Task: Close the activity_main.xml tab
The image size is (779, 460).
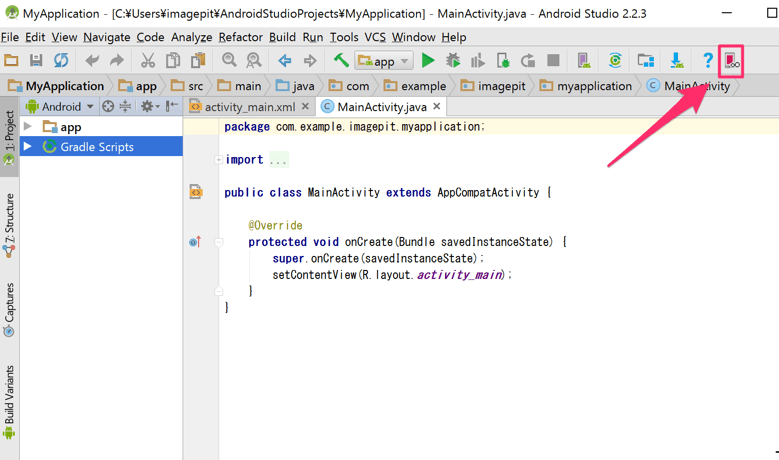Action: (x=306, y=106)
